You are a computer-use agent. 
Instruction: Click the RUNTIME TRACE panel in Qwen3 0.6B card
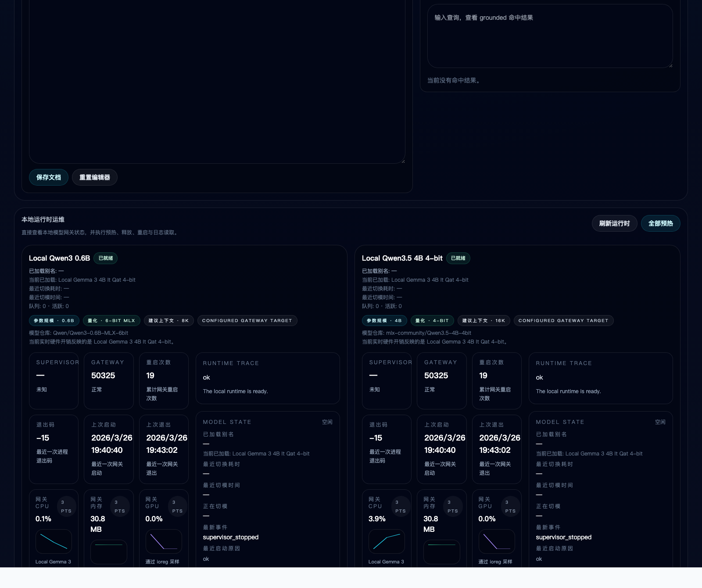click(x=268, y=378)
